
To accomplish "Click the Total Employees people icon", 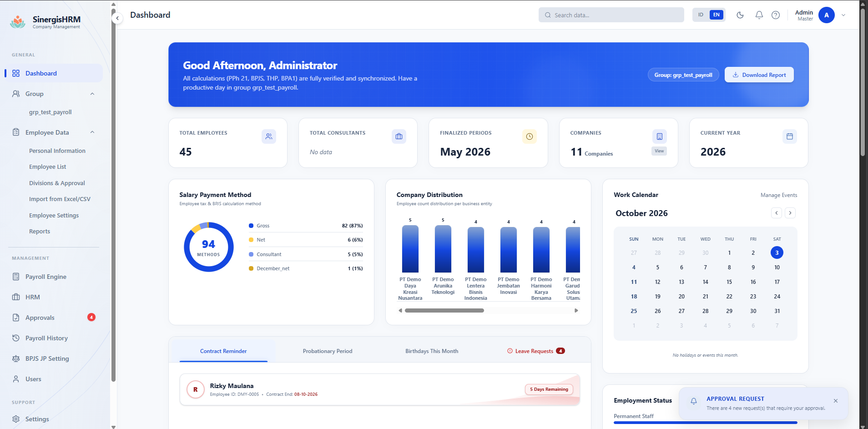I will click(x=269, y=136).
